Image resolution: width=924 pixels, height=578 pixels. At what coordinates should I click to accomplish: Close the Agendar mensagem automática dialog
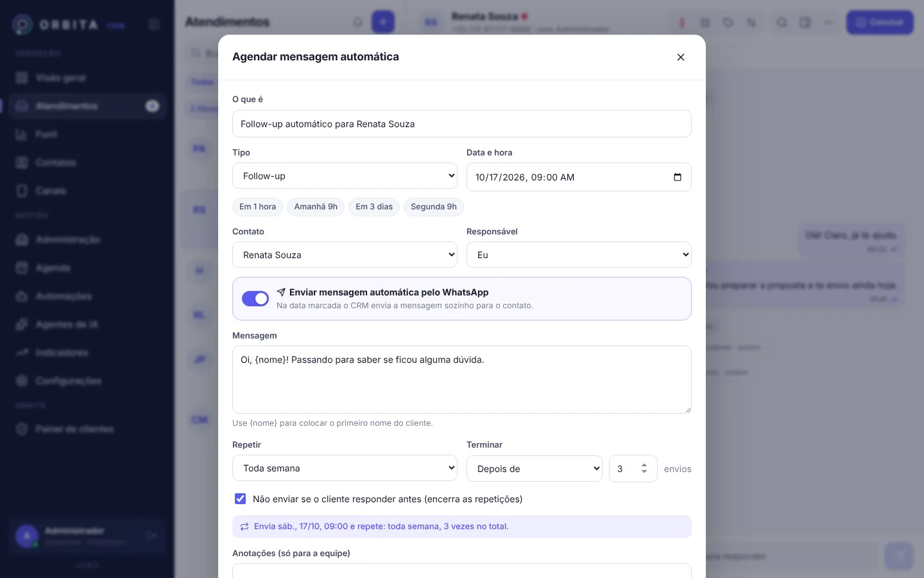(x=681, y=57)
